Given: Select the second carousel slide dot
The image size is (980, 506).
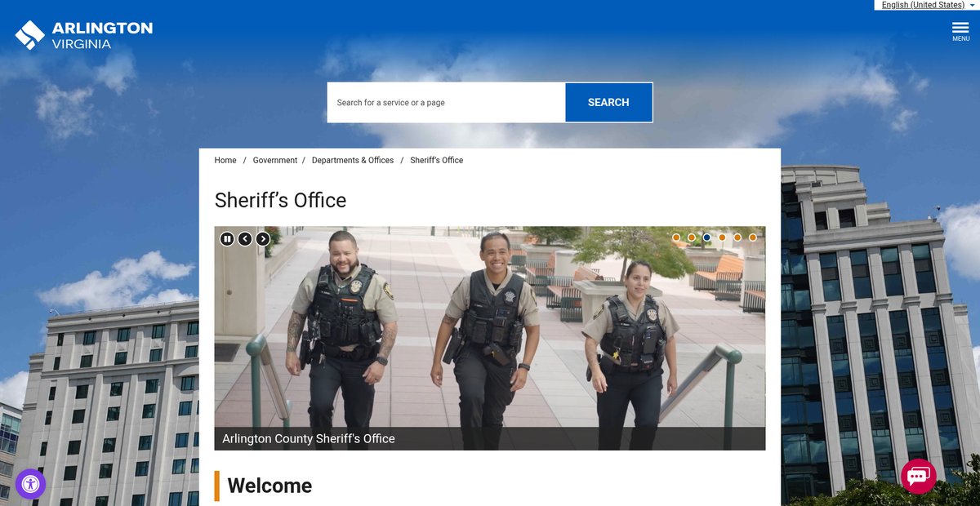Looking at the screenshot, I should point(692,237).
